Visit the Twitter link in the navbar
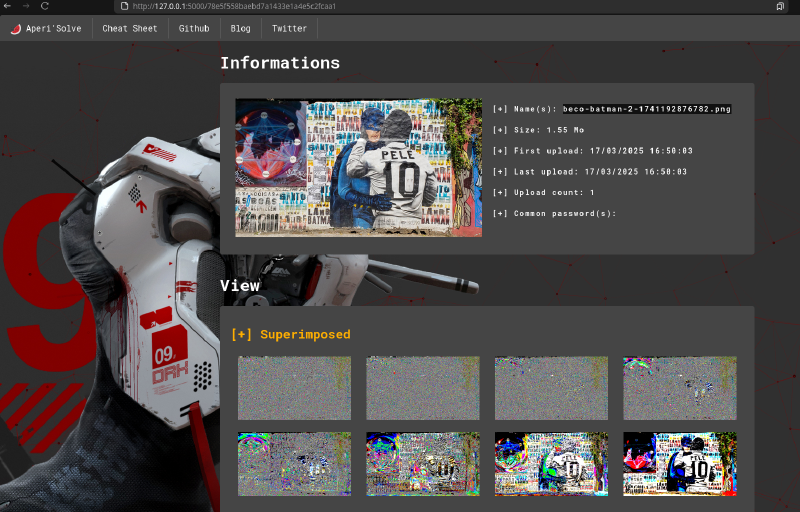The height and width of the screenshot is (512, 800). [x=289, y=29]
